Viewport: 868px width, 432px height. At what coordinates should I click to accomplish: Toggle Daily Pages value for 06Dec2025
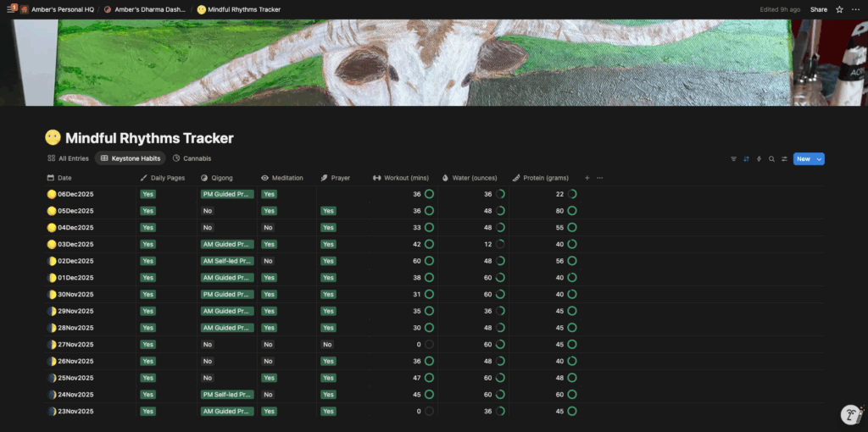point(148,194)
